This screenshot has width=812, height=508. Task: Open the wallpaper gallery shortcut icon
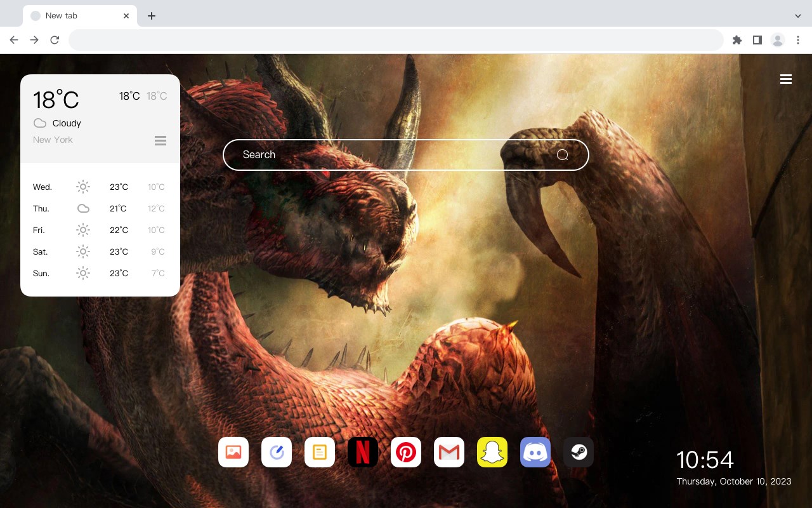pos(233,452)
